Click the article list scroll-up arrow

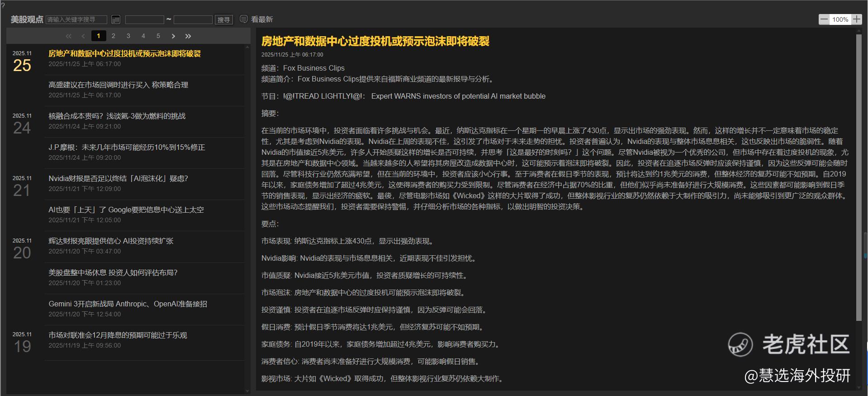[x=247, y=47]
